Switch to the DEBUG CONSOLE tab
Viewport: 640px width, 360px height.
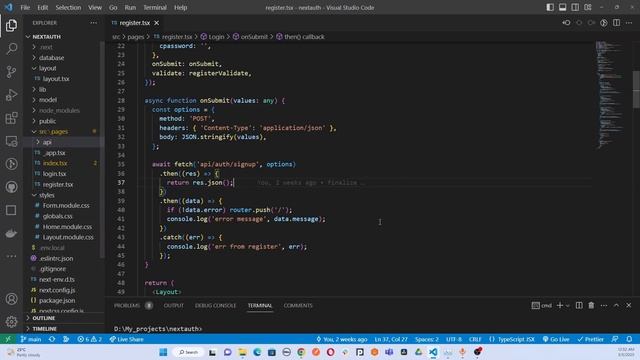(216, 305)
